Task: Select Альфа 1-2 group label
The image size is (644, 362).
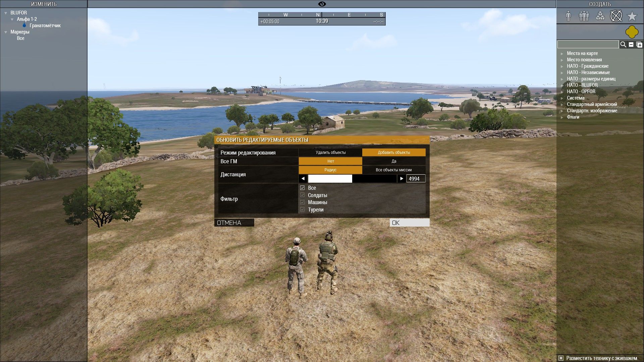Action: 27,19
